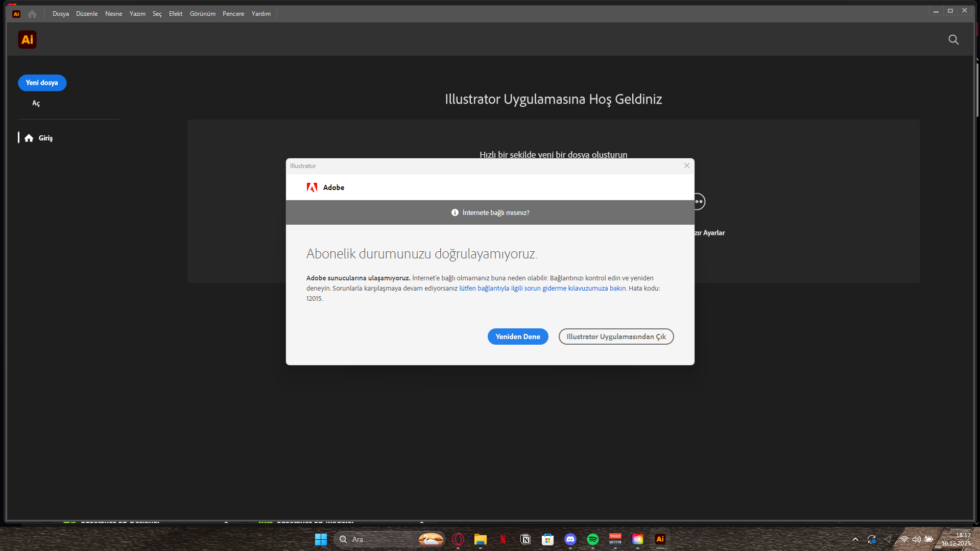Click the location arrow icon in the system tray

pos(888,539)
